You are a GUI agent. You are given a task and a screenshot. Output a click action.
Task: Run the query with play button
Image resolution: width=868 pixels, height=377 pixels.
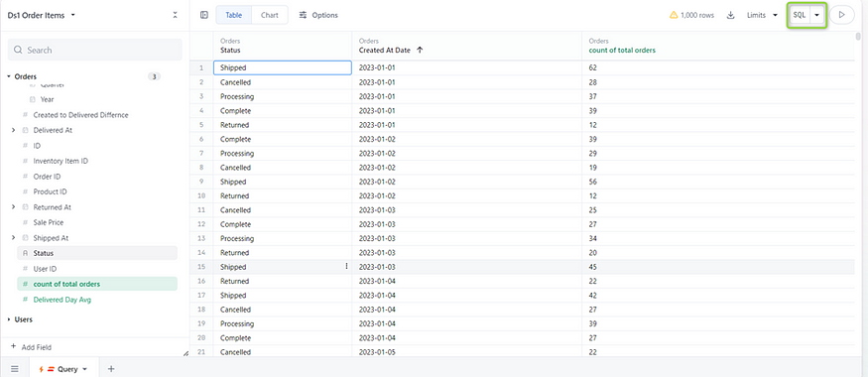[842, 15]
